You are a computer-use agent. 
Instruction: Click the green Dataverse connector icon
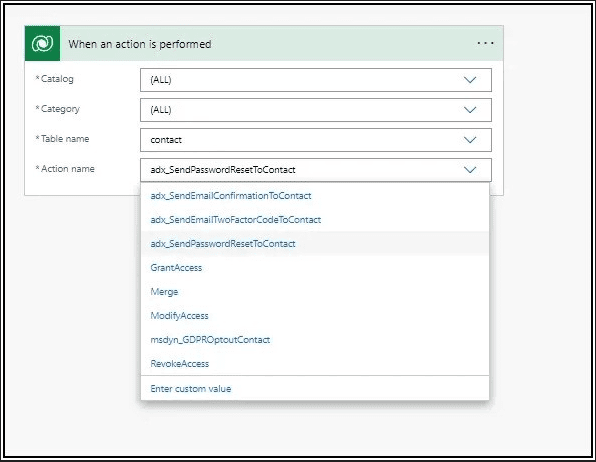click(42, 43)
